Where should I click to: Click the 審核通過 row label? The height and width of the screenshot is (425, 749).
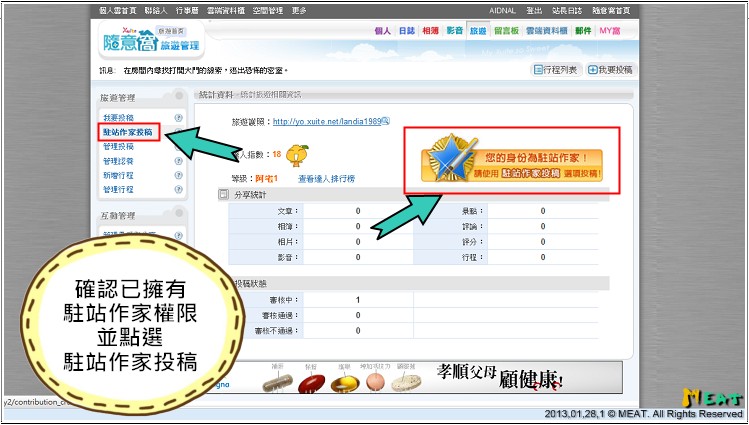click(280, 316)
